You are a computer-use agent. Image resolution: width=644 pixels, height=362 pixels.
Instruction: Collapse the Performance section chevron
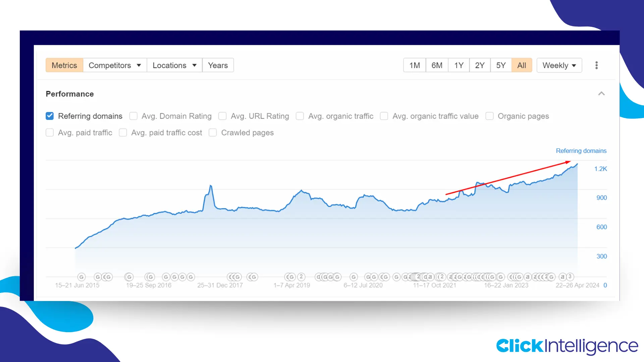(x=602, y=94)
